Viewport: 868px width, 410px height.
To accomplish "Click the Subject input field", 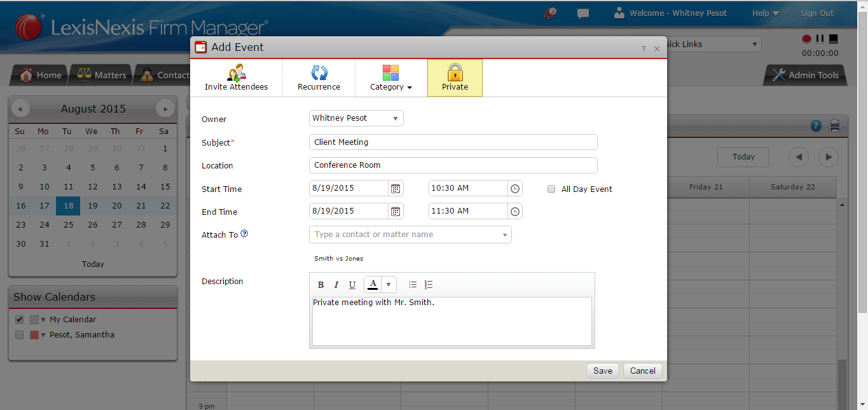I will tap(453, 142).
